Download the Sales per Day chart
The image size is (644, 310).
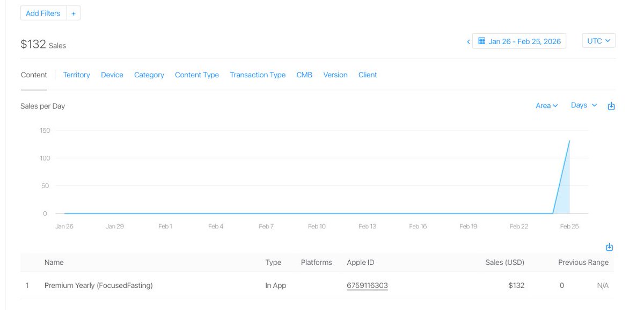pyautogui.click(x=611, y=106)
